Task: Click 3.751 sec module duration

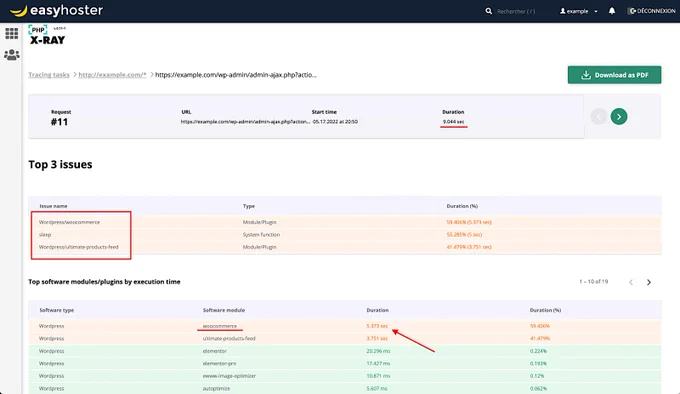Action: click(377, 339)
